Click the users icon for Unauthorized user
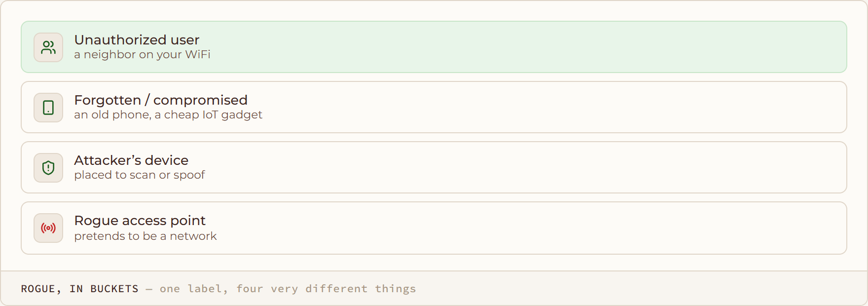868x306 pixels. [x=48, y=47]
